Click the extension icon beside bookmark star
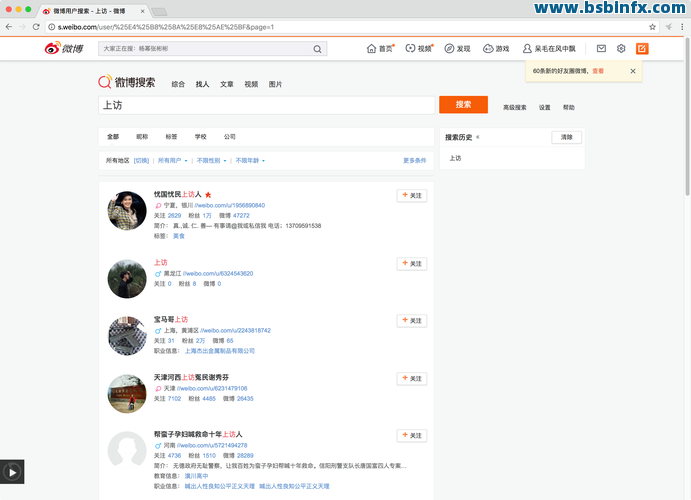The image size is (691, 500). click(669, 27)
